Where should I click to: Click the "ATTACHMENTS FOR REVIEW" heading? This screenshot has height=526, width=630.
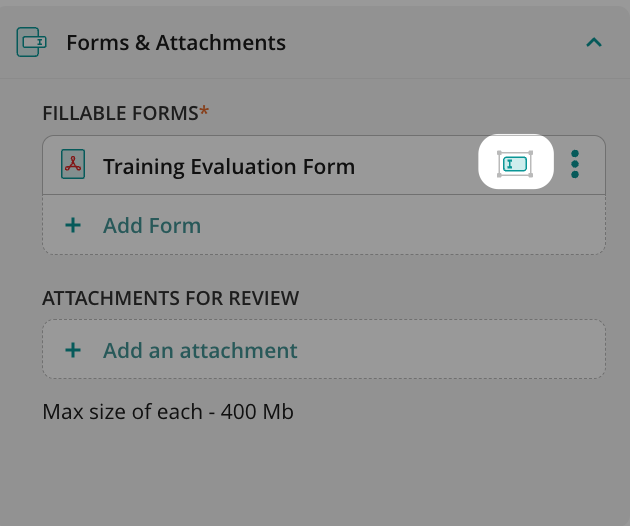pos(170,298)
